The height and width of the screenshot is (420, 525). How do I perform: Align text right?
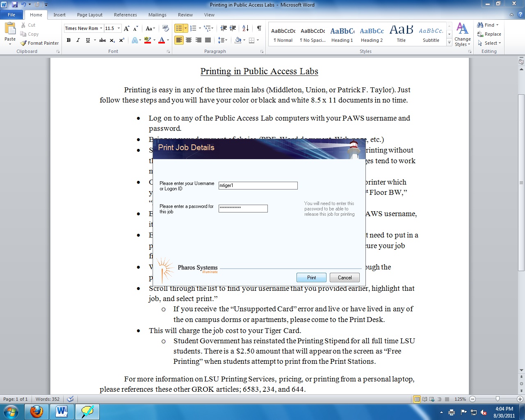pos(199,40)
